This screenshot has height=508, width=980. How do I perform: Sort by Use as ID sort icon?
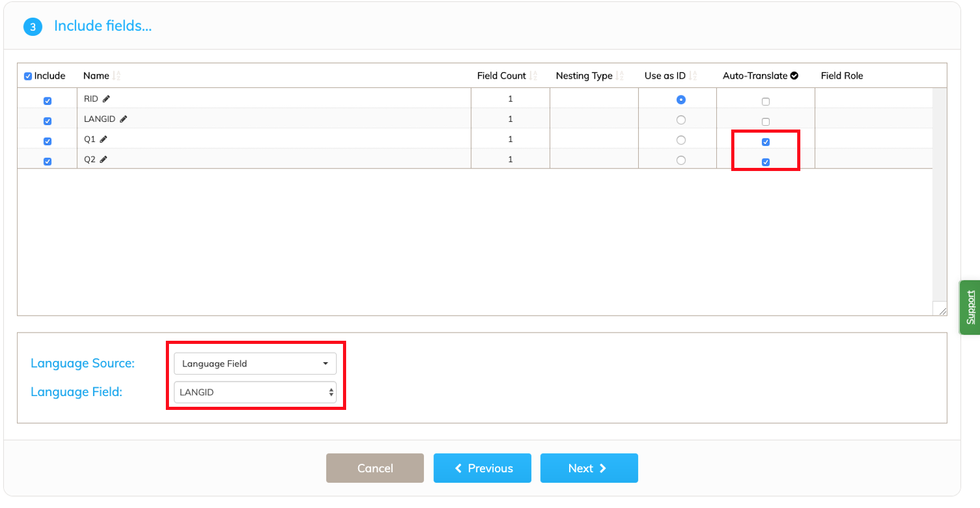693,76
